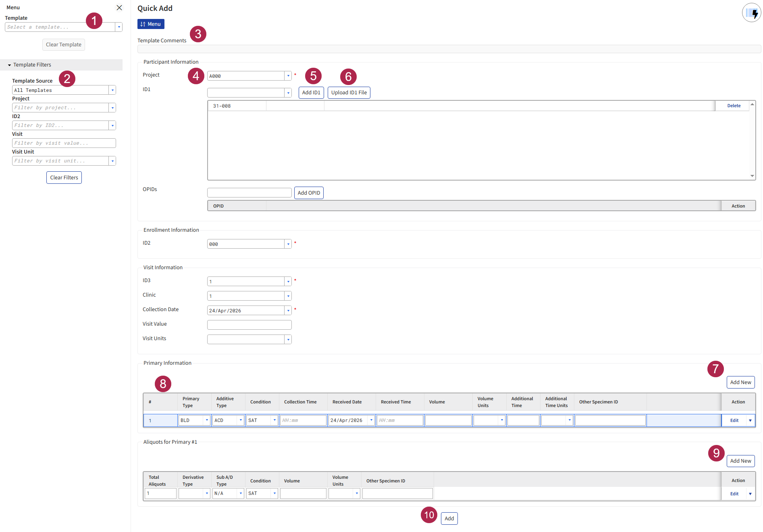Open aliquot Volume Units dropdown
Image resolution: width=763 pixels, height=532 pixels.
[357, 493]
